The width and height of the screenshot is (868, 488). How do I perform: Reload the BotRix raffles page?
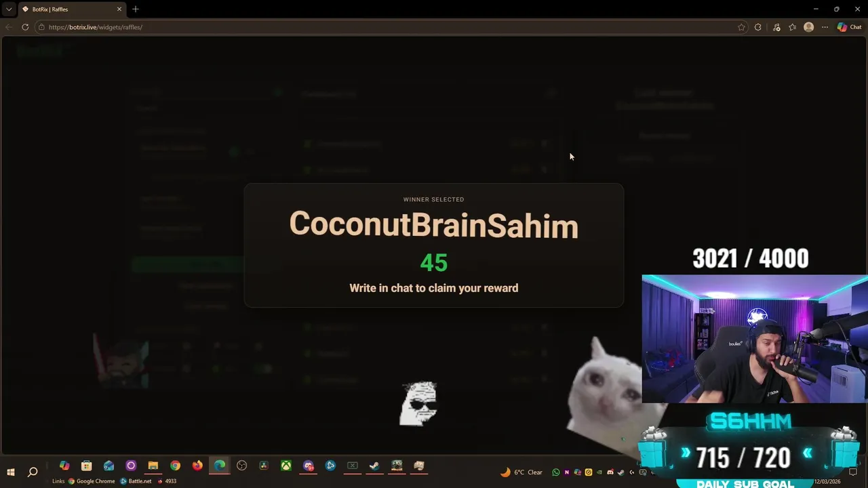tap(25, 27)
